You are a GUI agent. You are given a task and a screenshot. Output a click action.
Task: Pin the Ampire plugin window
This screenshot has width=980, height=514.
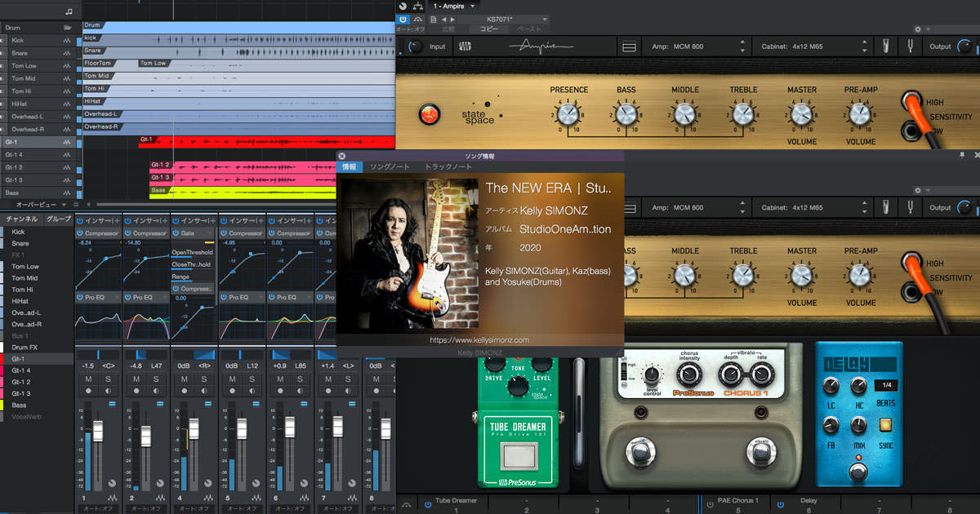pyautogui.click(x=961, y=154)
